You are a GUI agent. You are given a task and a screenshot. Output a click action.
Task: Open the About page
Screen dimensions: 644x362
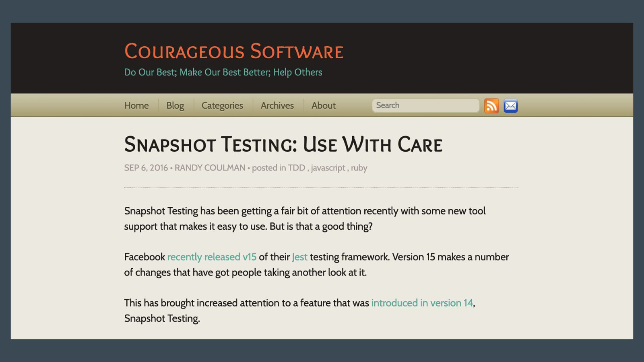pyautogui.click(x=323, y=105)
